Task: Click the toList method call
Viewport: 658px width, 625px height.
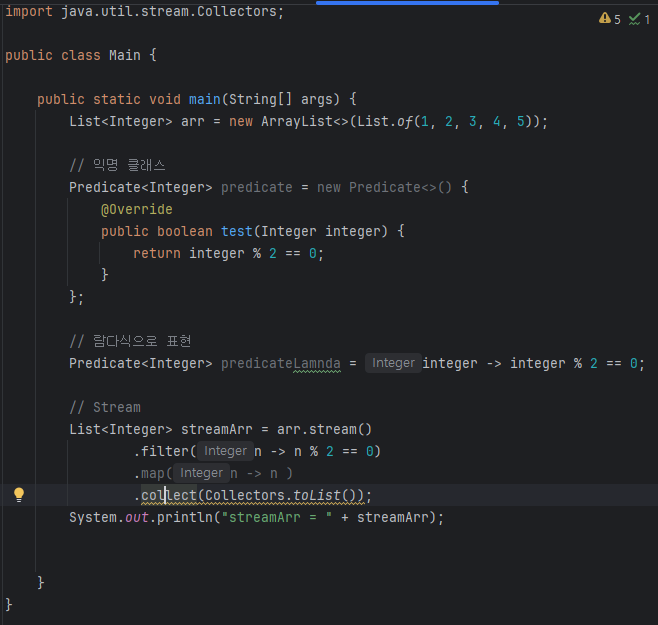Action: pyautogui.click(x=316, y=496)
